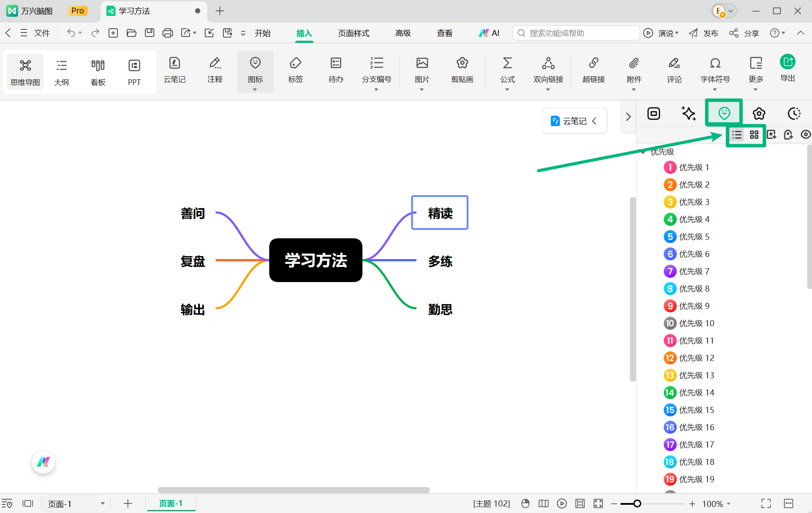Click the fit to page icon
Viewport: 812px width, 513px height.
580,503
